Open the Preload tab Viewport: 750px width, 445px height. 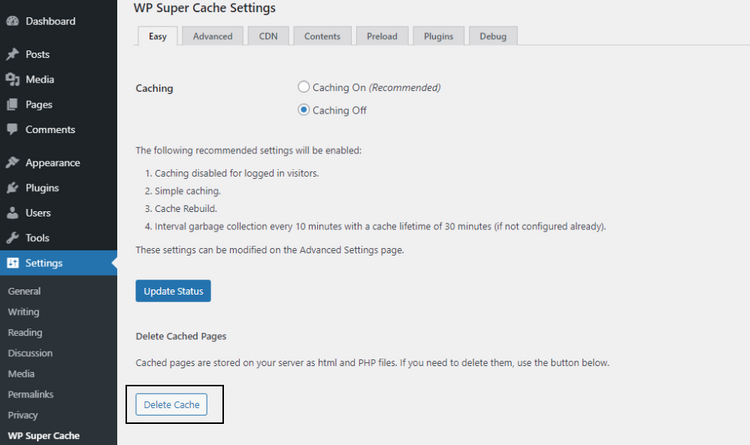382,36
